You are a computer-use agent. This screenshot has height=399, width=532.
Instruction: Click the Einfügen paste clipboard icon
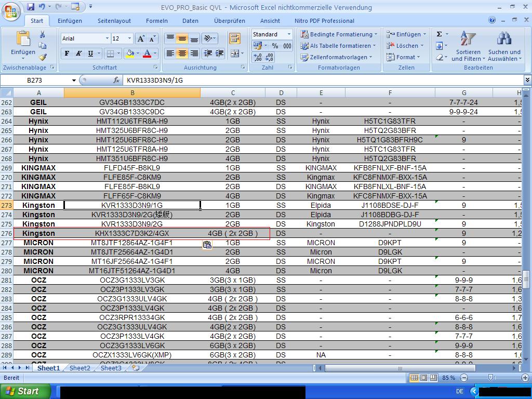(x=23, y=38)
